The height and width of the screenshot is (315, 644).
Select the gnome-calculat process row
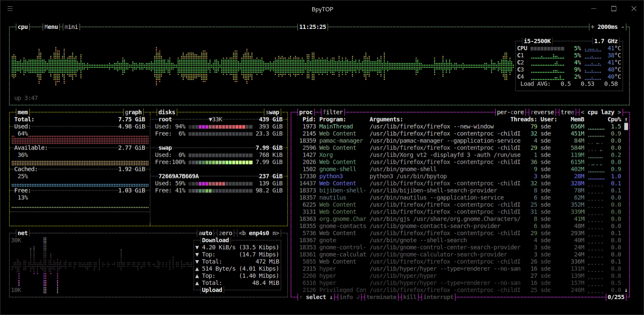(460, 254)
